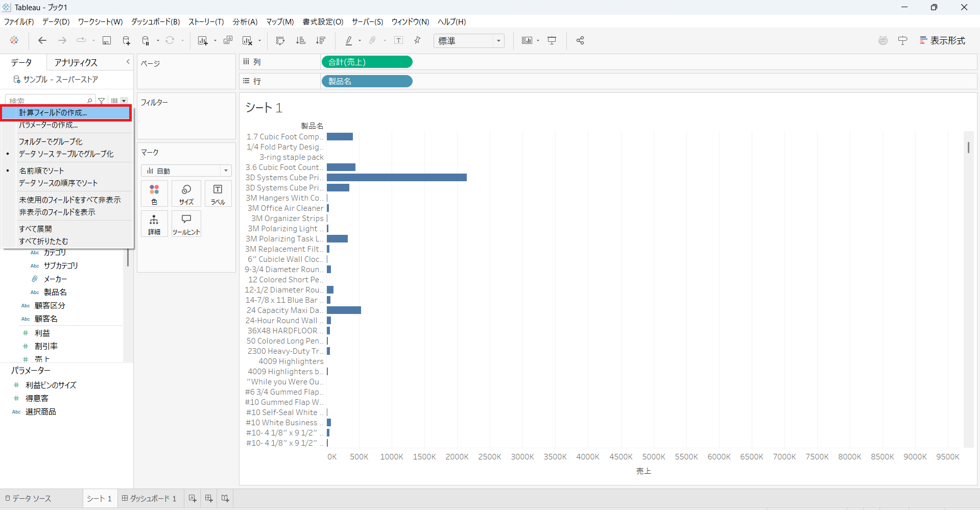Swap rows and columns via toolbar
The image size is (980, 510).
(280, 41)
